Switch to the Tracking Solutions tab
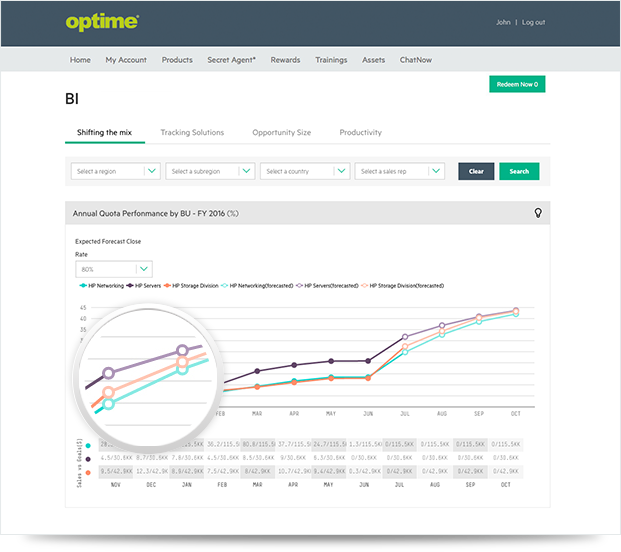The image size is (621, 552). 192,132
